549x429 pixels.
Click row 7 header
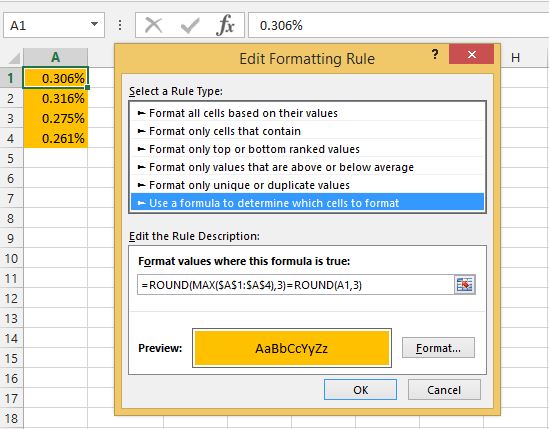click(x=11, y=199)
